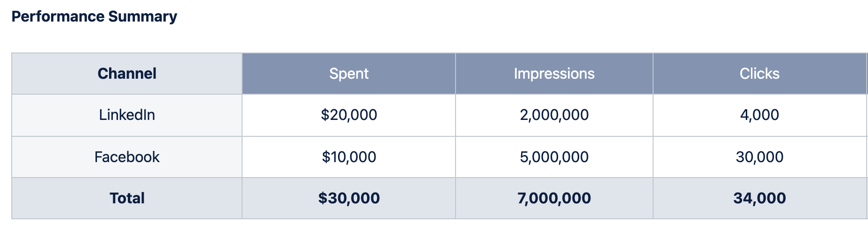Select the Impressions column header
This screenshot has width=868, height=238.
point(554,74)
